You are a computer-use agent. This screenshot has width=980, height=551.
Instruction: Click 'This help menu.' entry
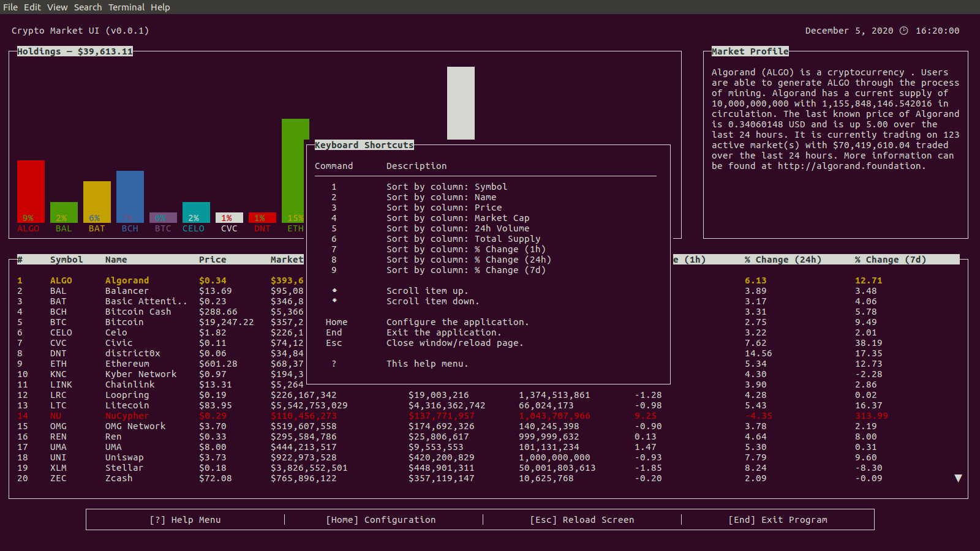pos(428,364)
